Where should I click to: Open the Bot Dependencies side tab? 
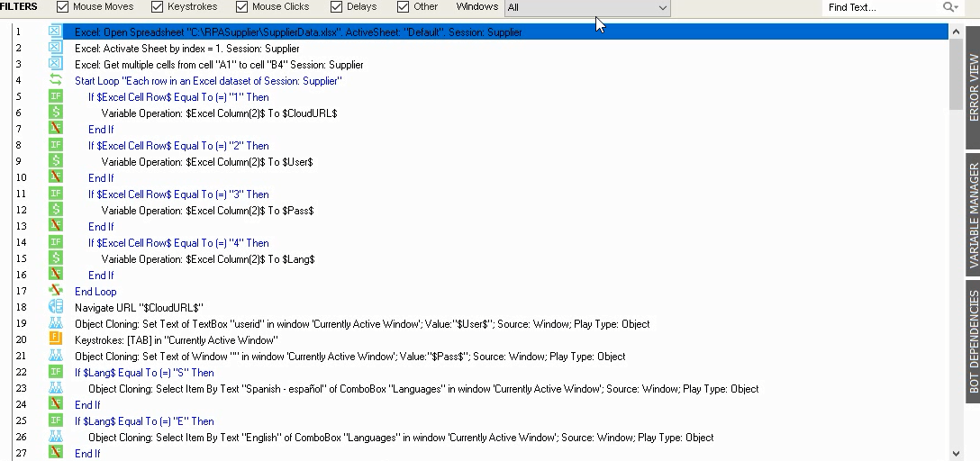click(x=973, y=341)
